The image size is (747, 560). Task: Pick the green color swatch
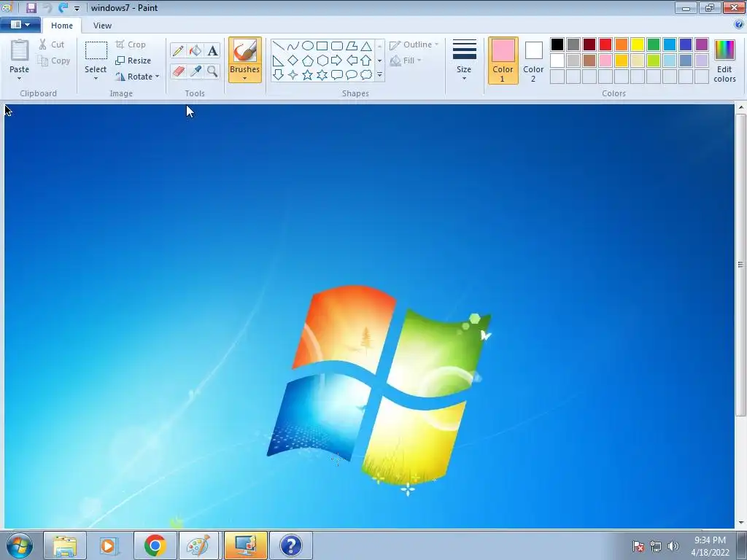[654, 44]
